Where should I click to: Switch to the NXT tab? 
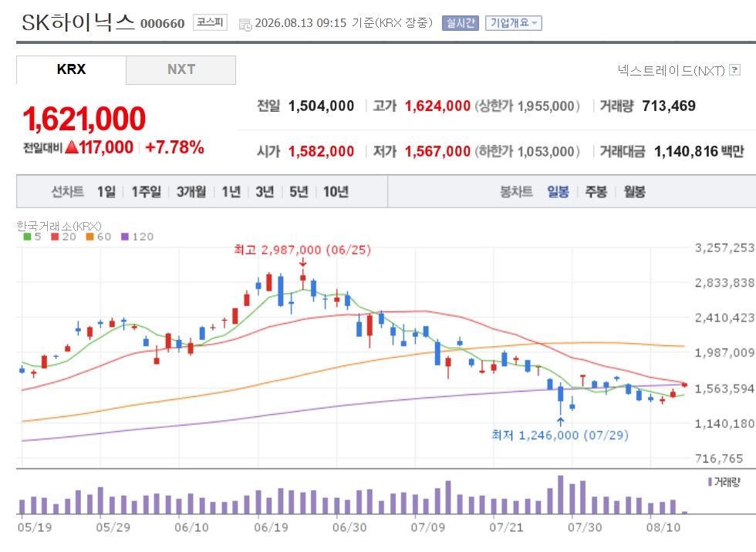tap(181, 70)
